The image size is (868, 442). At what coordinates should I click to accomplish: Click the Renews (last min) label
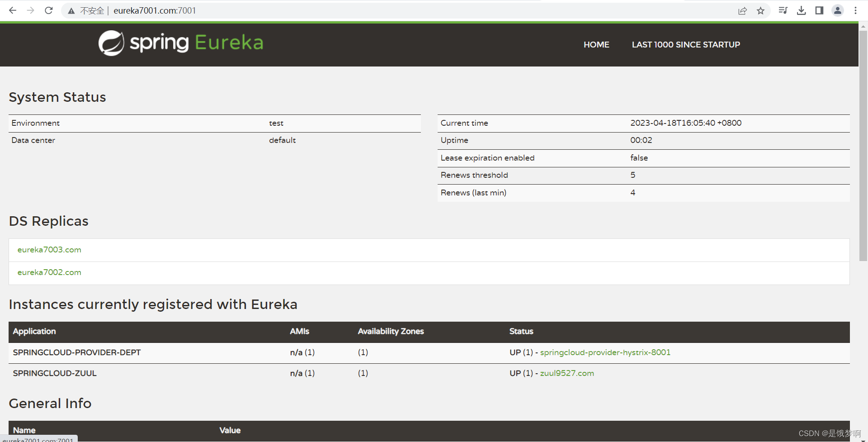(x=473, y=193)
